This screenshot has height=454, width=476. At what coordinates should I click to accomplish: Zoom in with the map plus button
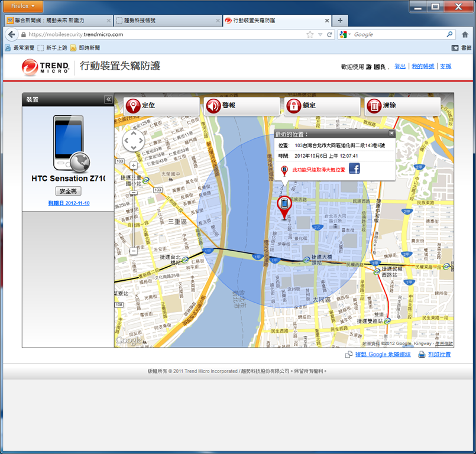point(134,166)
